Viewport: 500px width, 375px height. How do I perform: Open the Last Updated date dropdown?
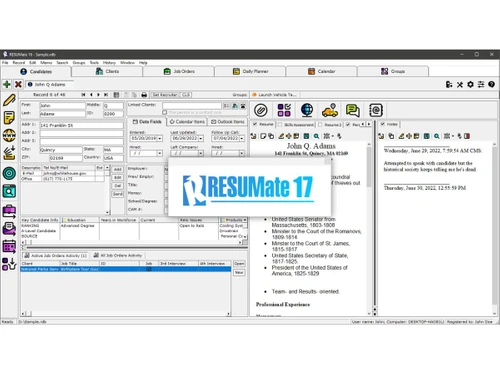(x=201, y=138)
